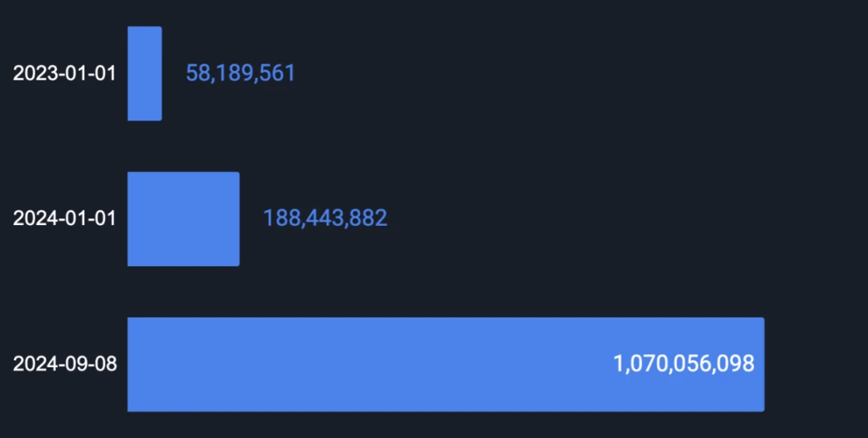Select the 2024-01-01 bar
868x438 pixels.
click(x=183, y=219)
